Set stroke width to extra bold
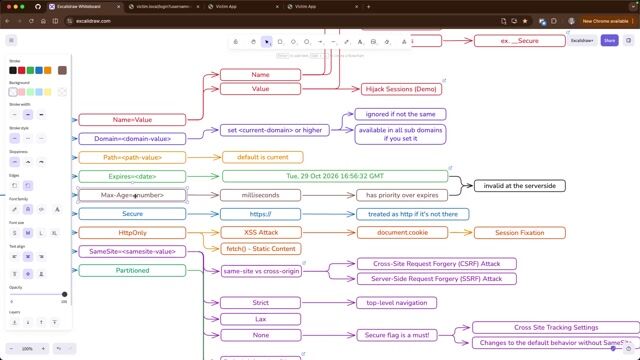640x360 pixels. coord(41,115)
